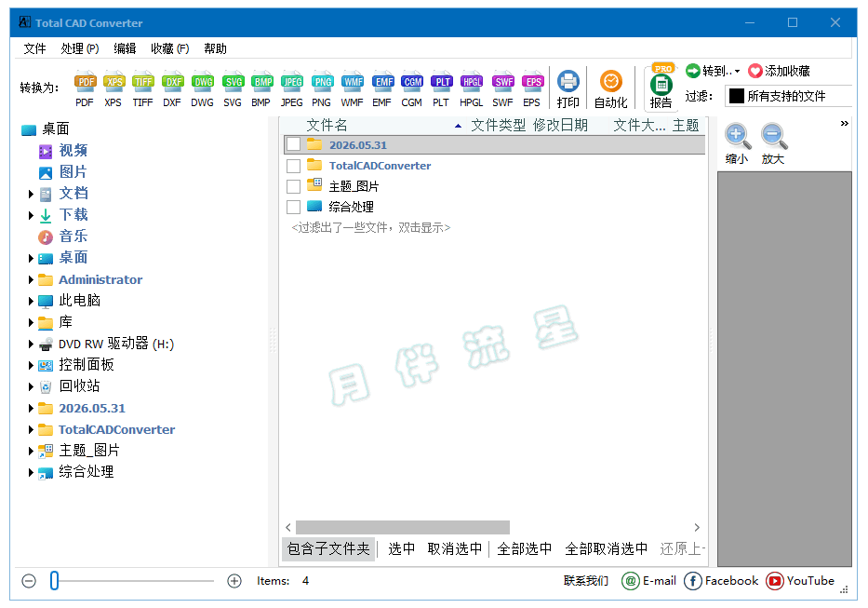The image size is (868, 608).
Task: Click 联系我们 link
Action: point(586,581)
